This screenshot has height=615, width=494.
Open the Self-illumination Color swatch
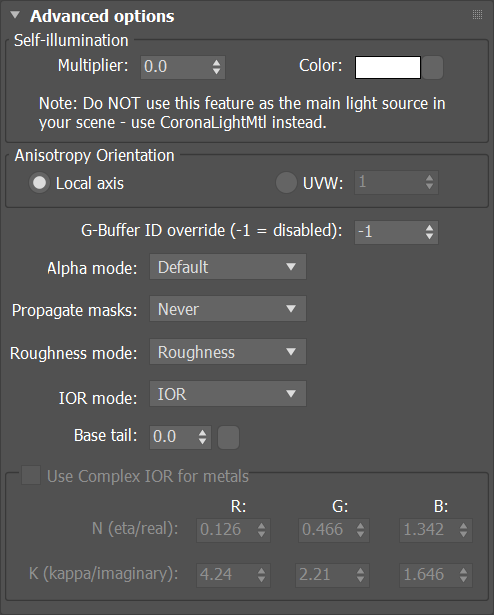(x=388, y=67)
